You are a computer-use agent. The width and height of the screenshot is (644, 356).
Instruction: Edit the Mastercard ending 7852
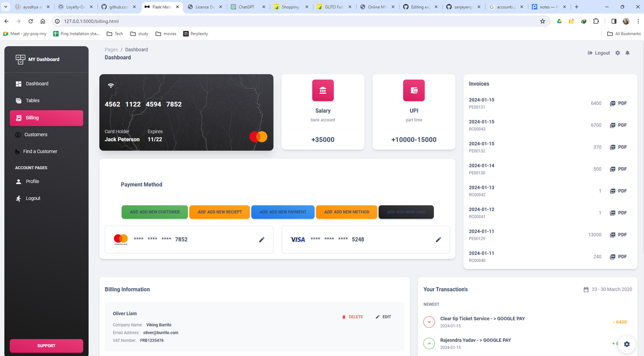262,240
